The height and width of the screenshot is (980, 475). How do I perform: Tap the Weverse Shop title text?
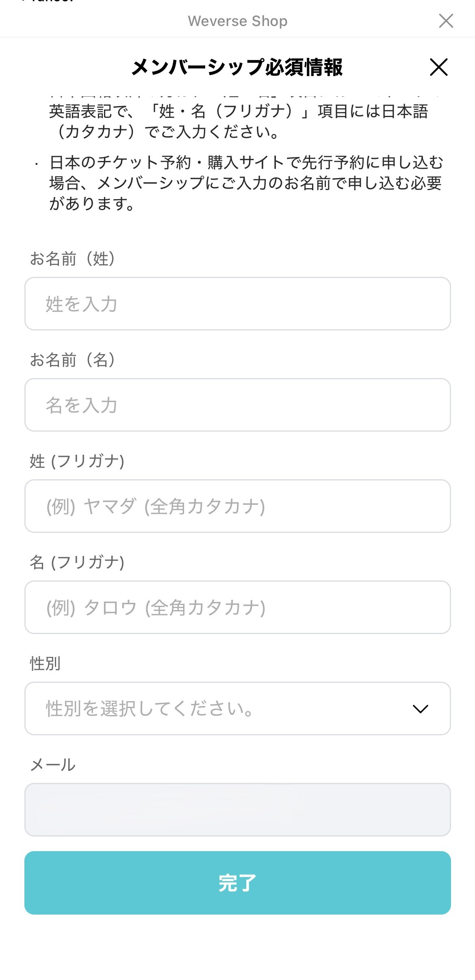[x=237, y=21]
